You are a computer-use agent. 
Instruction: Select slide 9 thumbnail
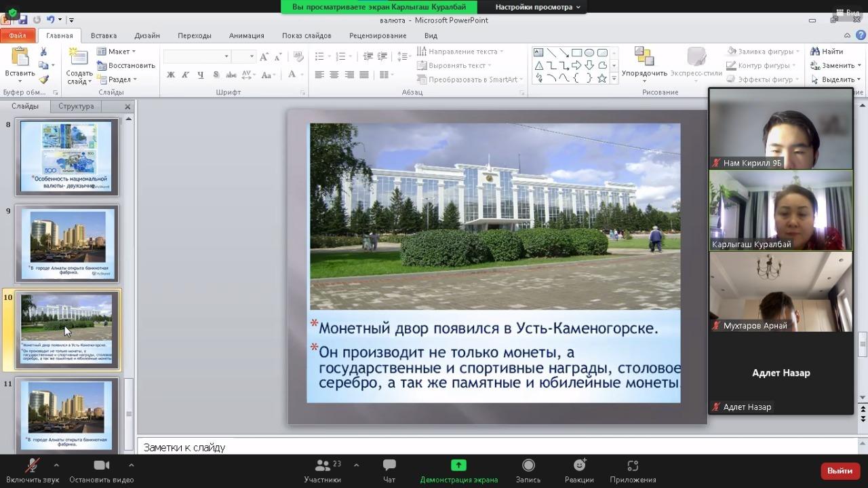[67, 244]
